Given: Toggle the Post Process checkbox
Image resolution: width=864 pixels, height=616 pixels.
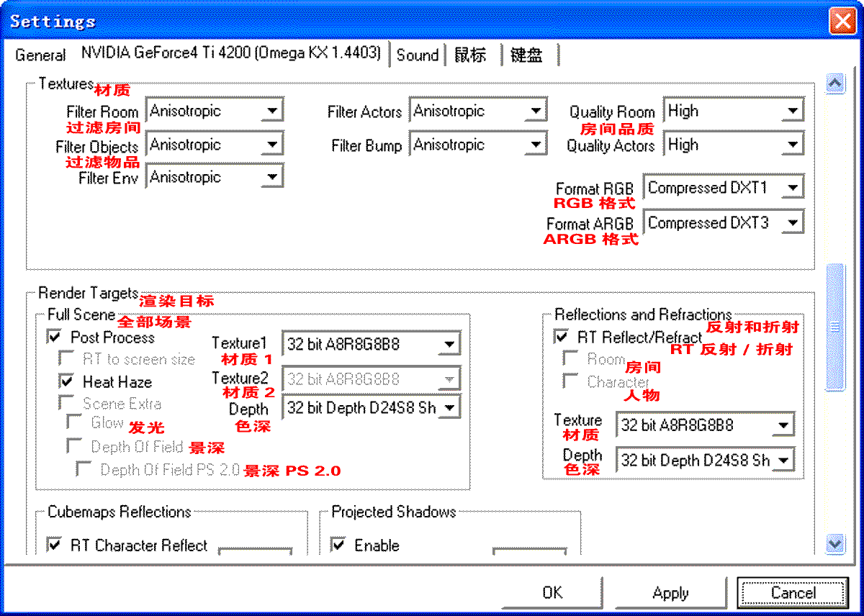Looking at the screenshot, I should (55, 337).
